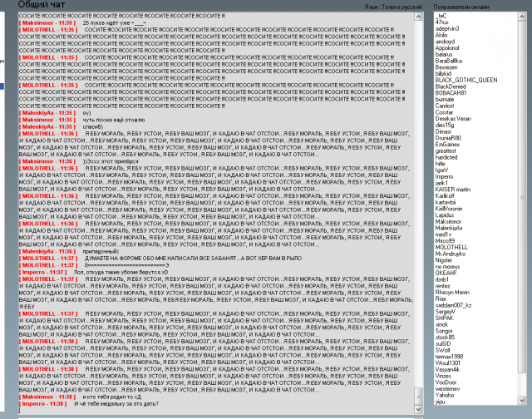Choose BlackDenied from online users

(x=451, y=86)
